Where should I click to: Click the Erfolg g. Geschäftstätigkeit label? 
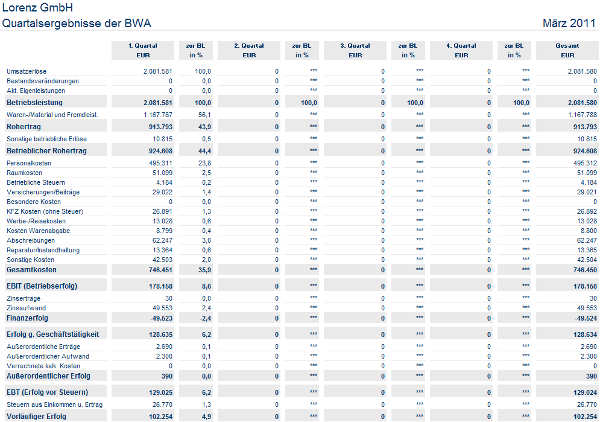(x=53, y=334)
